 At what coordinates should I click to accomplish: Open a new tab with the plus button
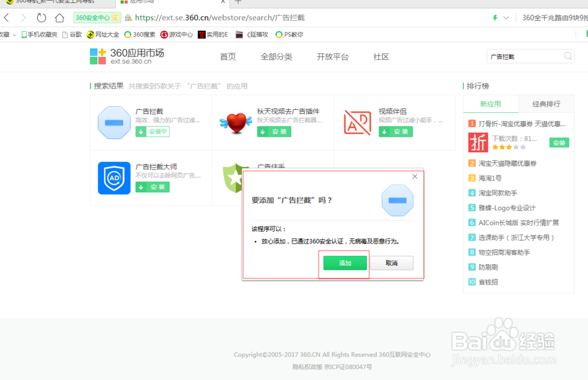(238, 2)
